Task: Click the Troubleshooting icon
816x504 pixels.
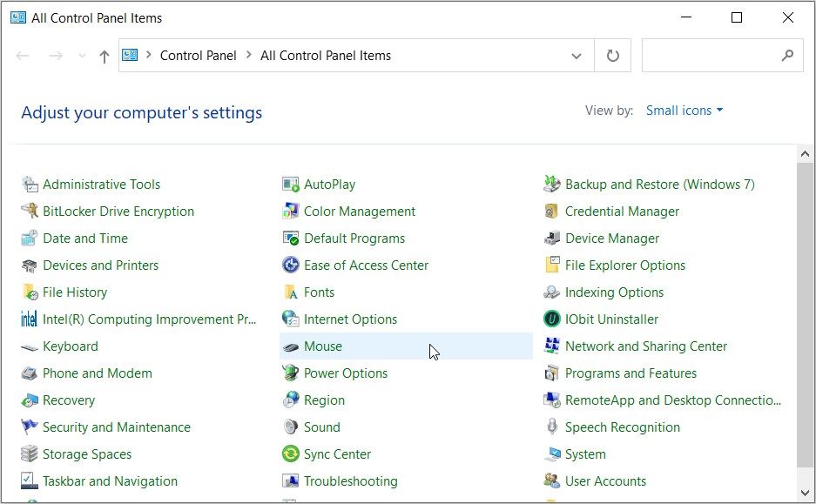Action: pos(291,481)
